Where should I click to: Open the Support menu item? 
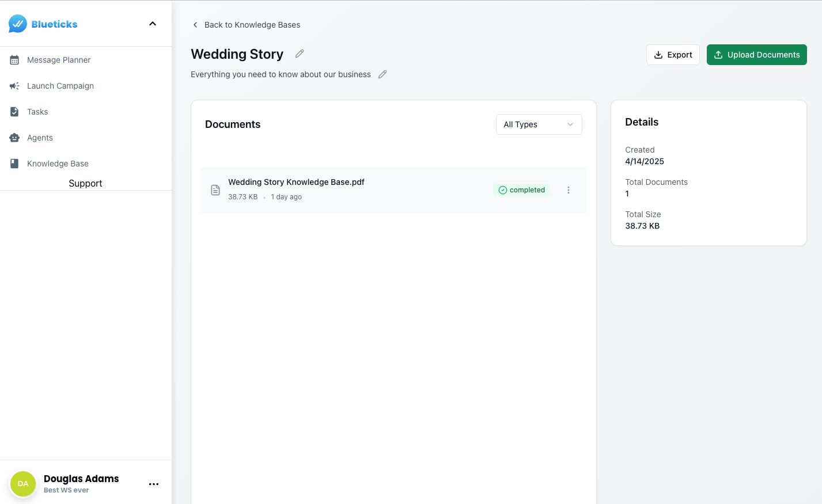(x=85, y=183)
